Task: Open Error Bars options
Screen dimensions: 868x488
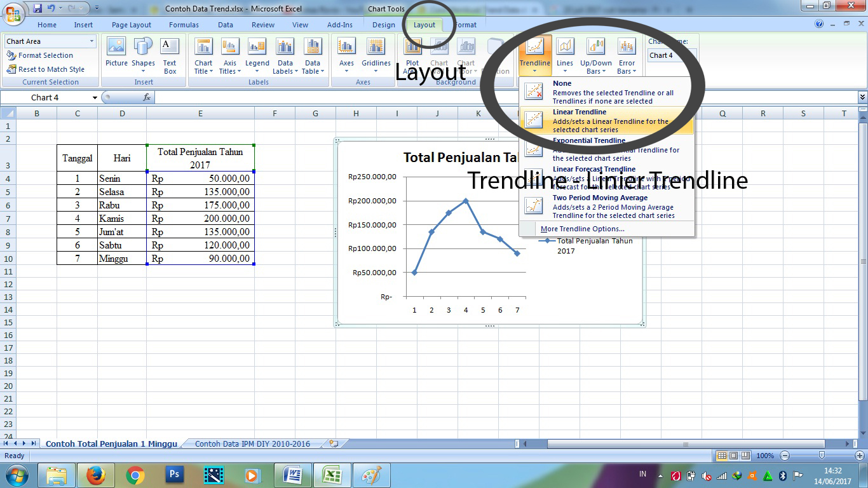Action: 627,56
